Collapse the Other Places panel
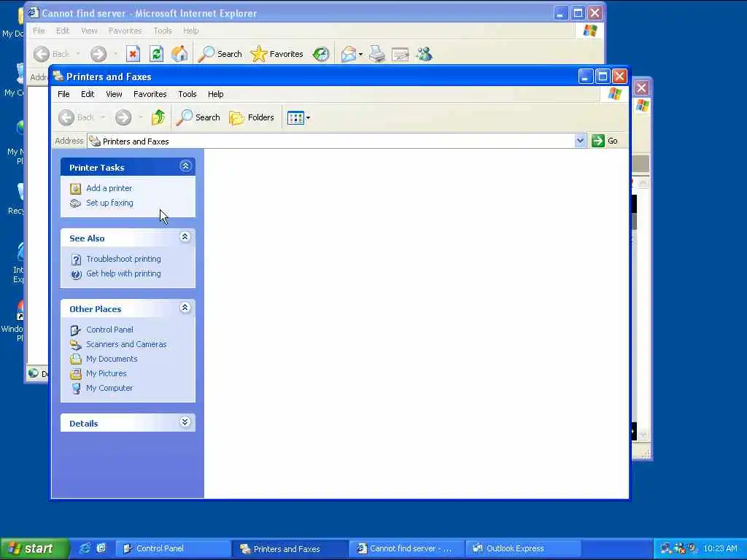Image resolution: width=747 pixels, height=560 pixels. point(185,308)
